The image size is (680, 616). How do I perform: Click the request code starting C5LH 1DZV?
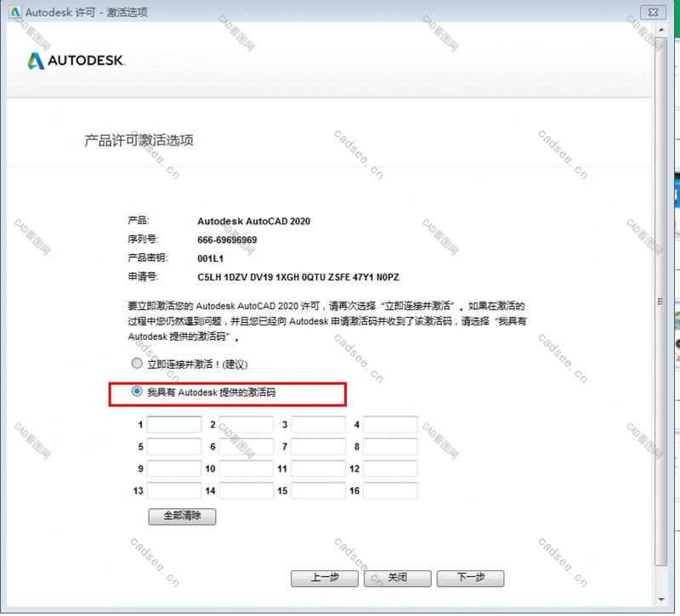pos(298,277)
